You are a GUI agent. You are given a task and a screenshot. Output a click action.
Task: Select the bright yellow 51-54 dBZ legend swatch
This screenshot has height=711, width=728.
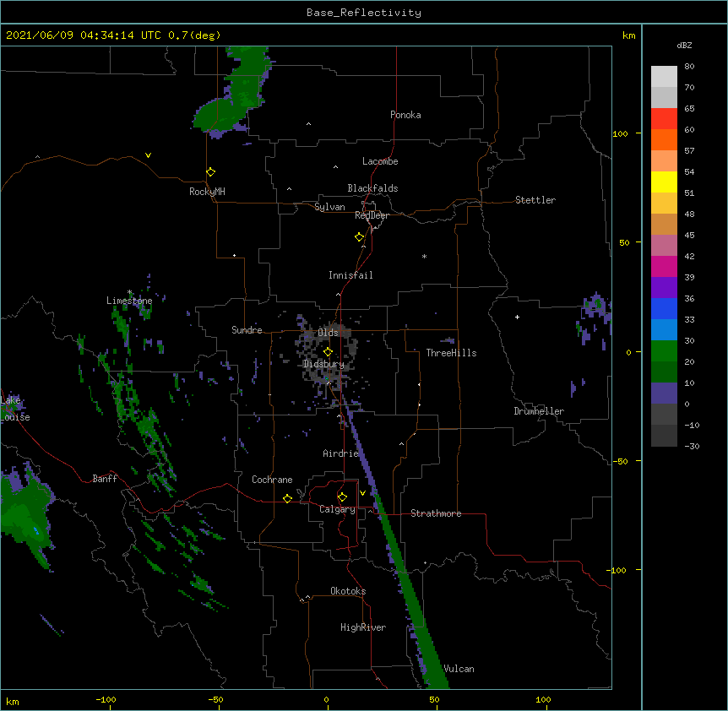664,182
